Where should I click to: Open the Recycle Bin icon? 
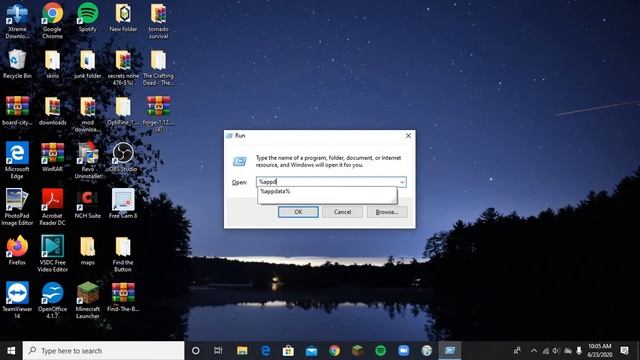point(17,64)
